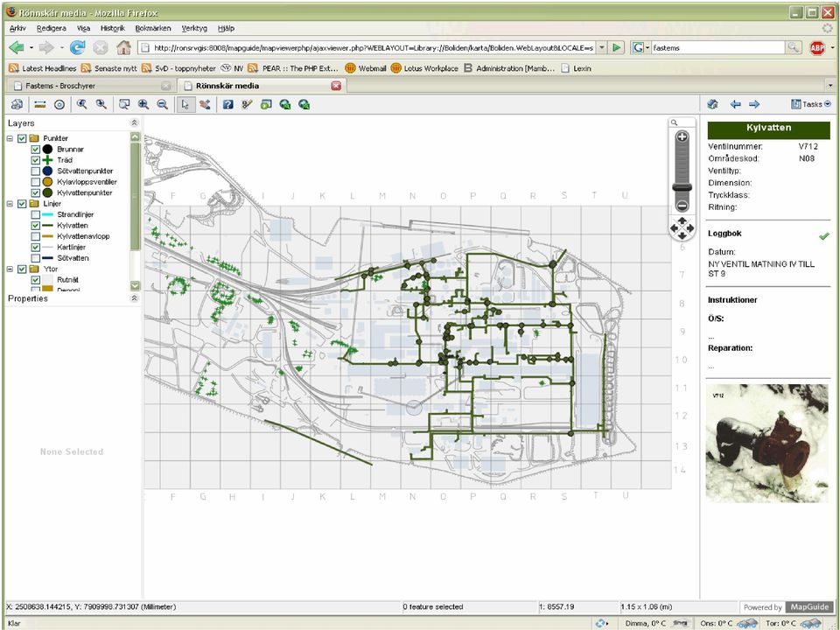
Task: Toggle the Kylvatten line layer checkbox
Action: [x=35, y=226]
